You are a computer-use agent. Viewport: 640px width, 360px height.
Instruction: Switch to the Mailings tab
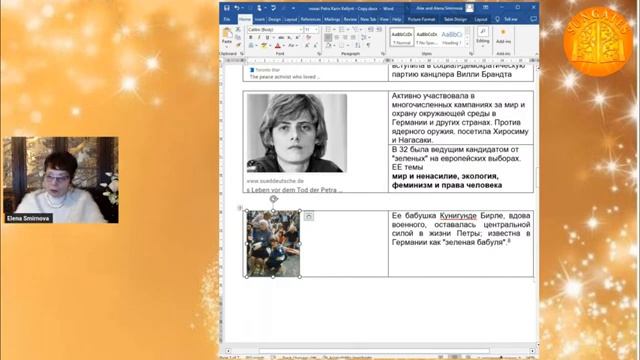(332, 19)
